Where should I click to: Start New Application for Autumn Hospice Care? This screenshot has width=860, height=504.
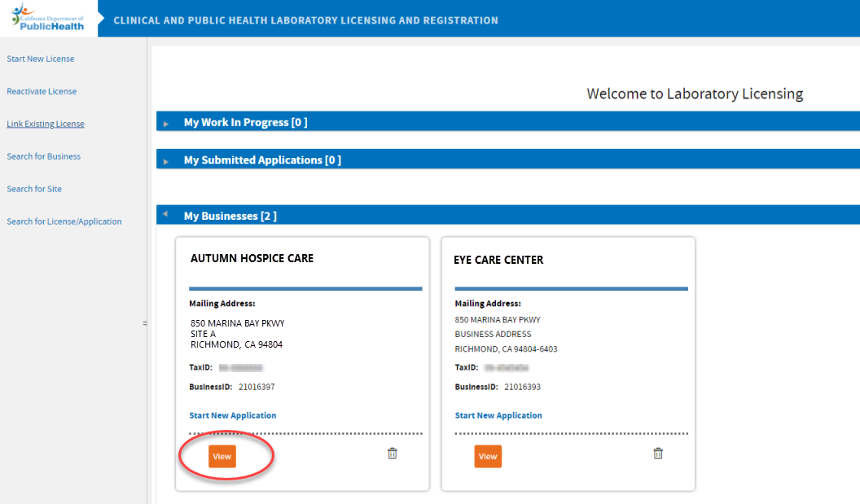233,415
